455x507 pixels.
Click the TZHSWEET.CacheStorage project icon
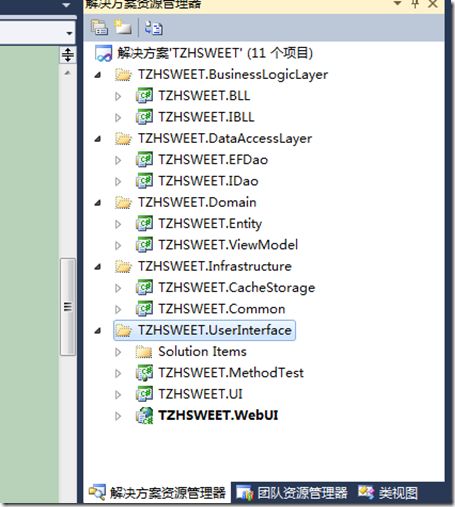[x=144, y=288]
